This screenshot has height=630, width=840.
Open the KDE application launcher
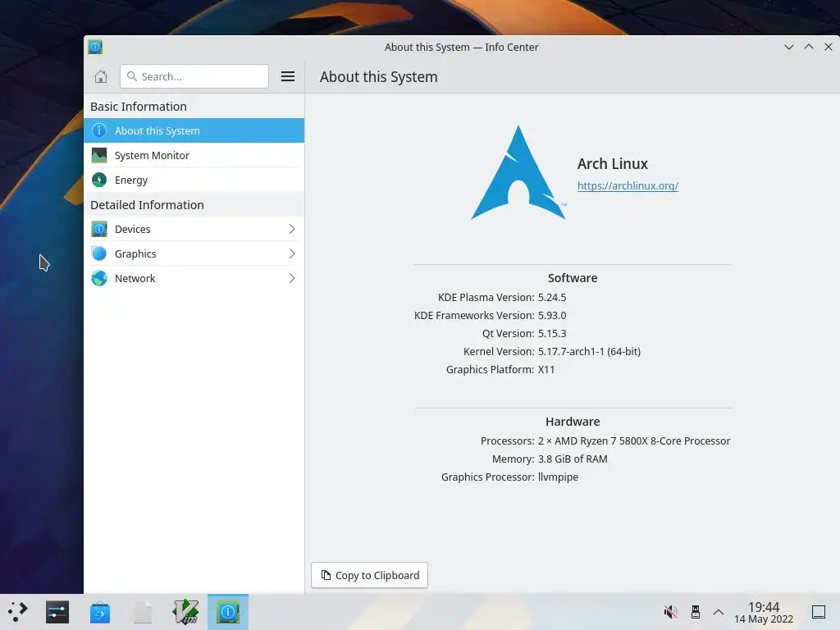(x=18, y=612)
